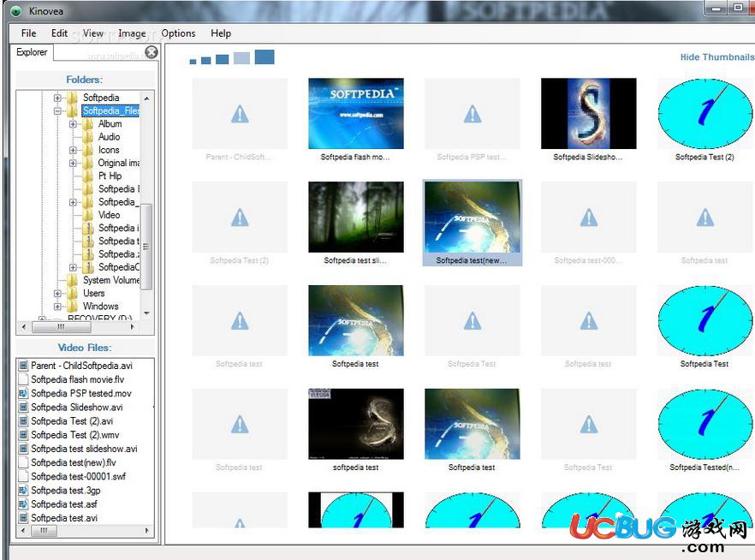Select the smallest thumbnail size square
The height and width of the screenshot is (560, 755).
click(193, 62)
